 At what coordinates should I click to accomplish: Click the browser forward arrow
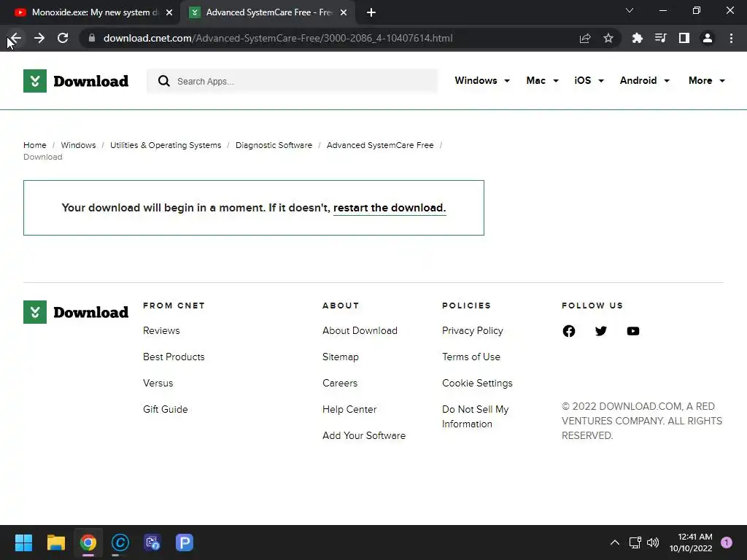39,38
